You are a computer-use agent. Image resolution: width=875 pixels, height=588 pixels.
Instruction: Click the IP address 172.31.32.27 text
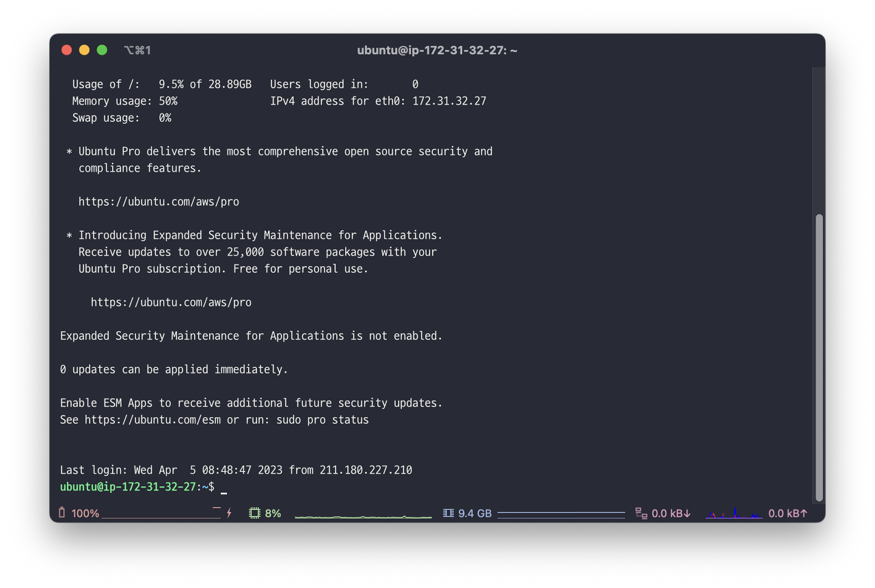pos(449,101)
